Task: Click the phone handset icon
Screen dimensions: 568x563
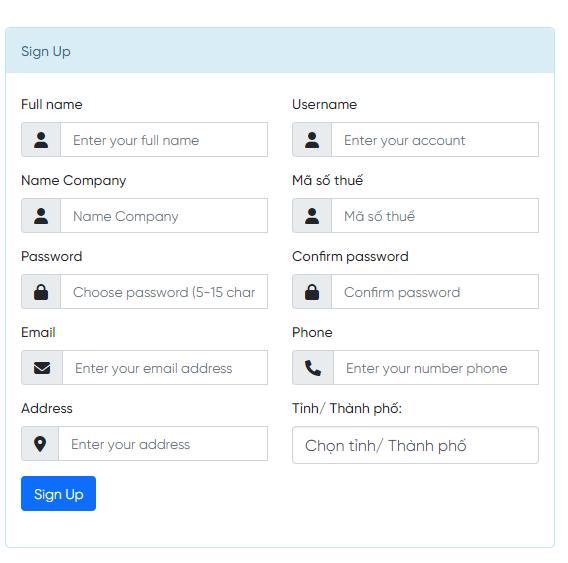Action: pos(313,368)
